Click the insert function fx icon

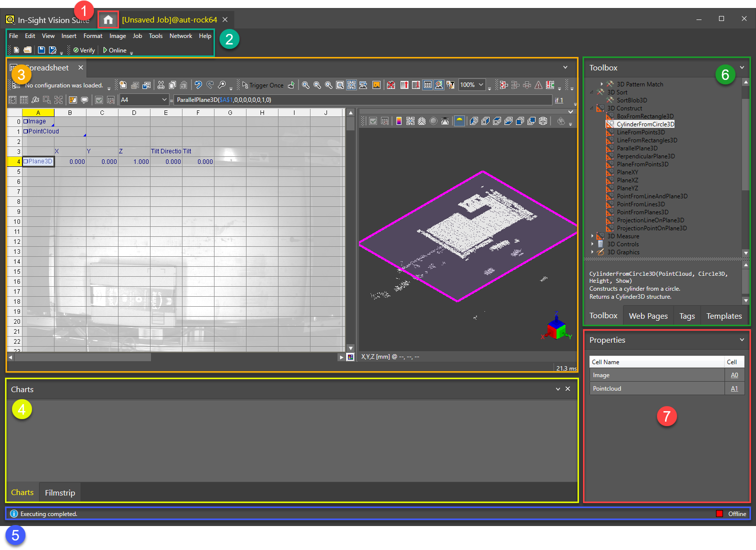[x=35, y=100]
